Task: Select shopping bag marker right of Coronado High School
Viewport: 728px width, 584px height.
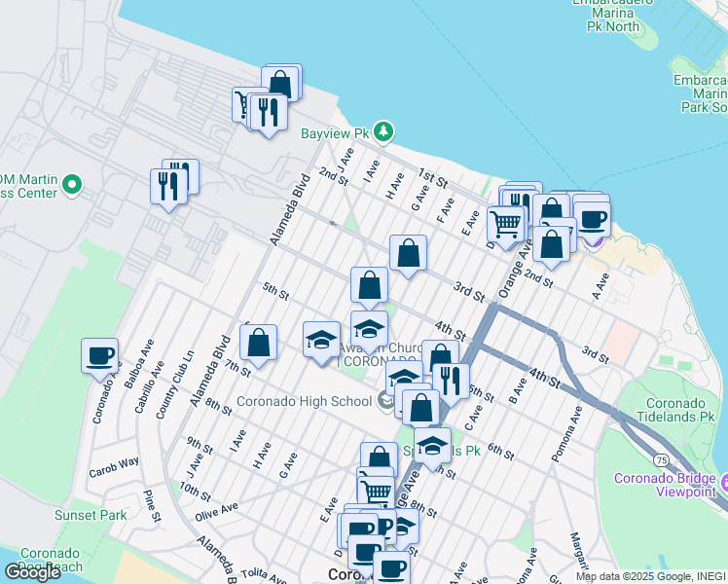Action: tap(420, 409)
